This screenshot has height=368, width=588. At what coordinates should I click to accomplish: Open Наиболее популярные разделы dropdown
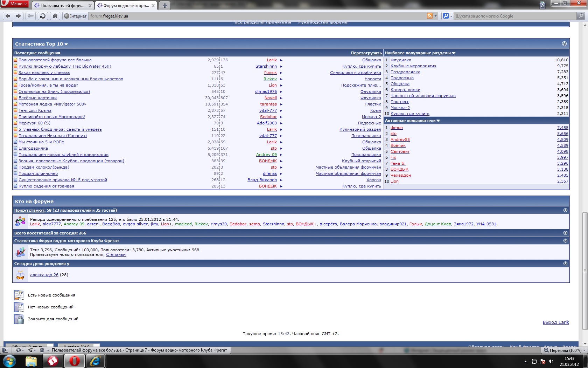(454, 53)
